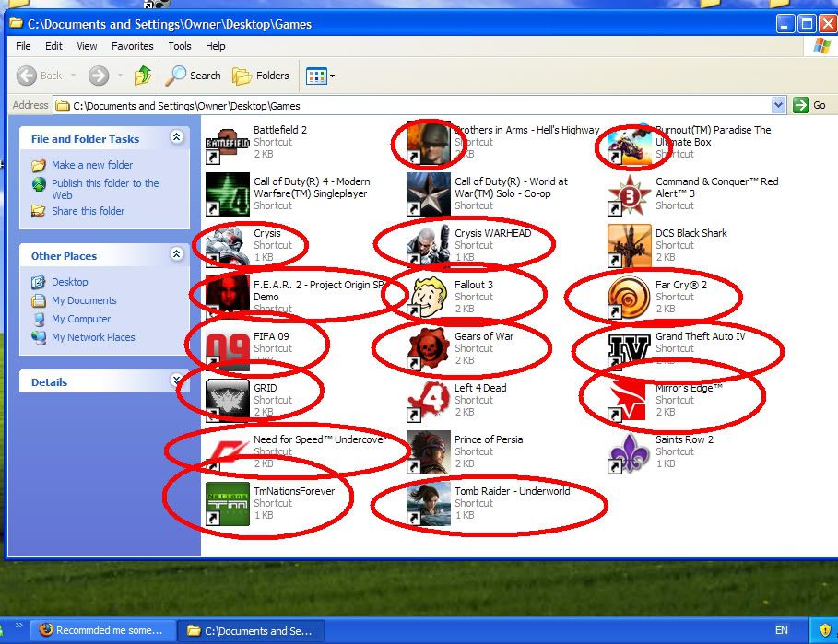The image size is (838, 644).
Task: Collapse the Other Places panel
Action: (177, 254)
